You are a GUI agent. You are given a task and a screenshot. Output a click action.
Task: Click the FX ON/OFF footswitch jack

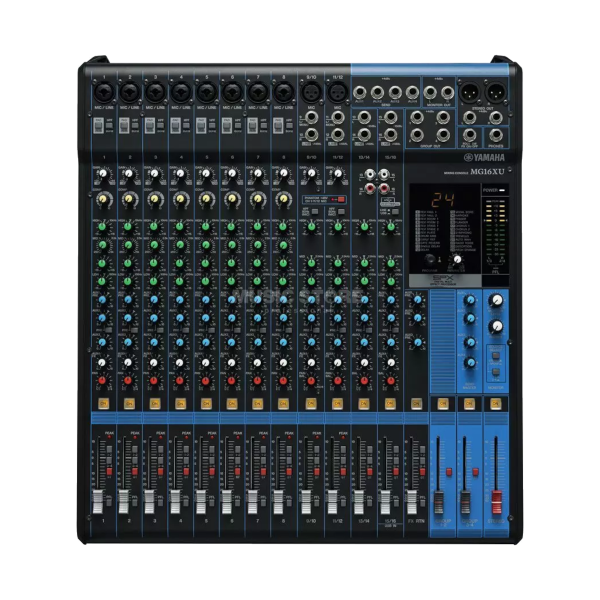click(x=470, y=135)
